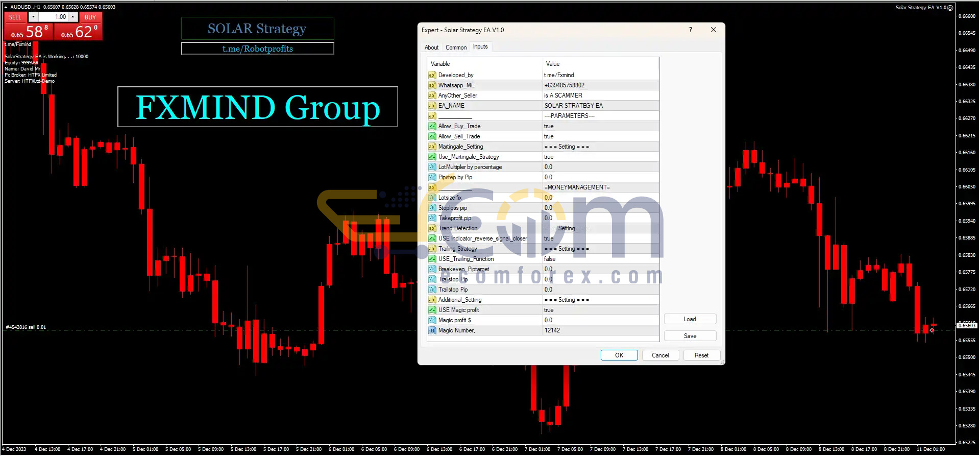Viewport: 980px width, 456px height.
Task: Click the double-type icon beside Lotsize fix
Action: pos(432,198)
